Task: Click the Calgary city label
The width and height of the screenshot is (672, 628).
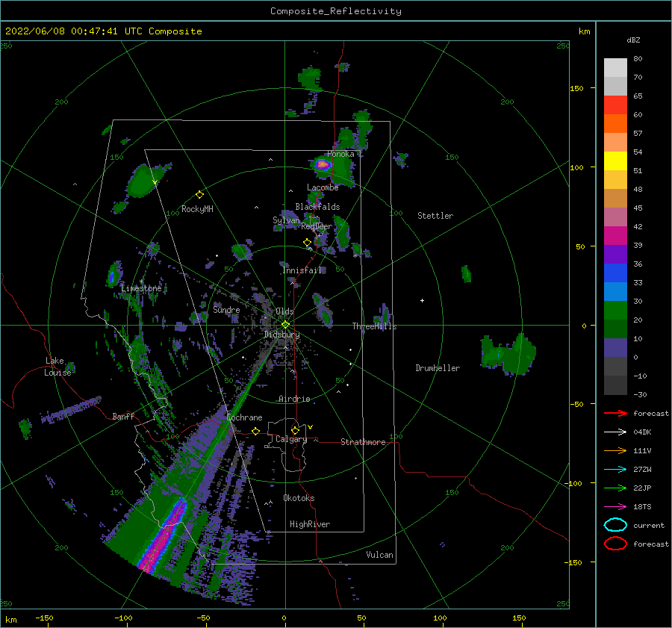Action: [x=291, y=439]
